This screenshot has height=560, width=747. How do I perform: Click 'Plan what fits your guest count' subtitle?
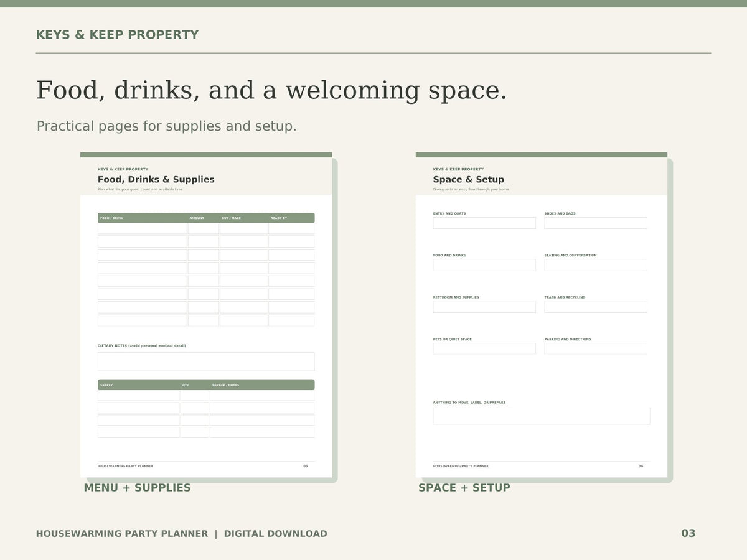141,189
